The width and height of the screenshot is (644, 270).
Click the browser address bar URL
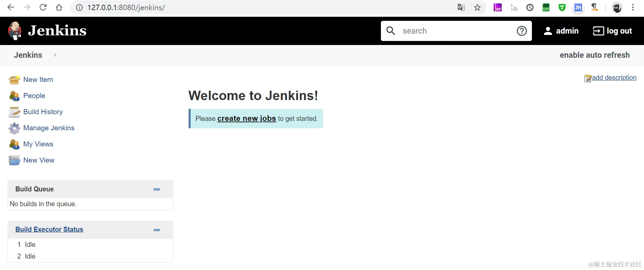pyautogui.click(x=126, y=8)
